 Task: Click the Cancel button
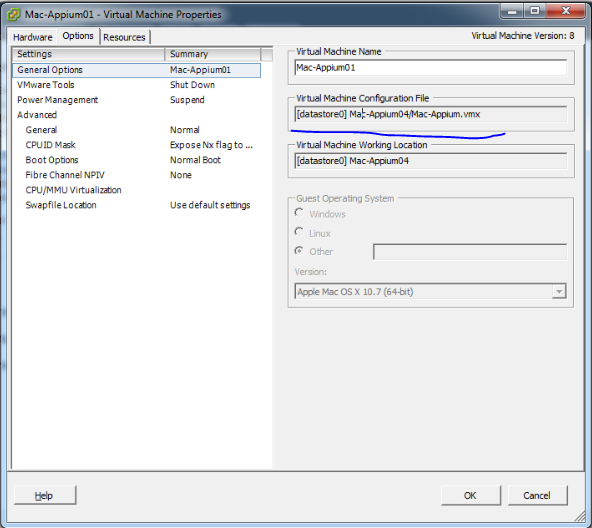click(x=537, y=496)
